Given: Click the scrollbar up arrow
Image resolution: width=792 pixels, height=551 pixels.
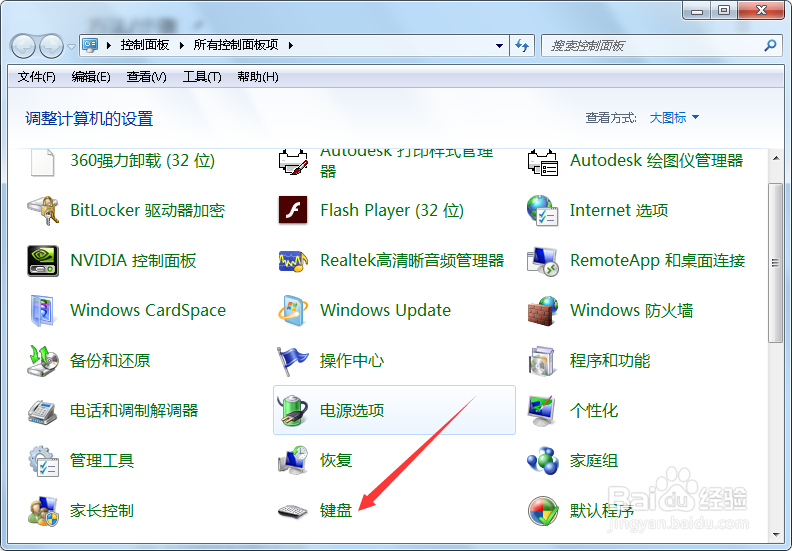Looking at the screenshot, I should pyautogui.click(x=776, y=158).
